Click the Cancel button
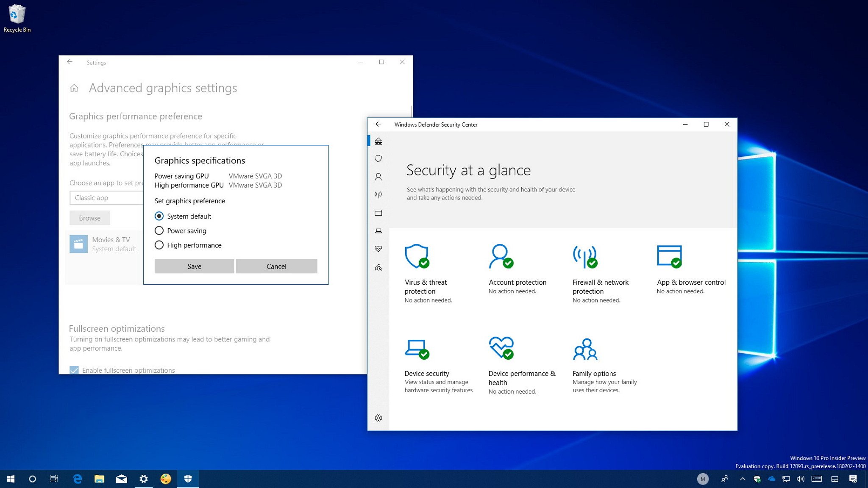Screen dimensions: 868x488 [x=276, y=266]
